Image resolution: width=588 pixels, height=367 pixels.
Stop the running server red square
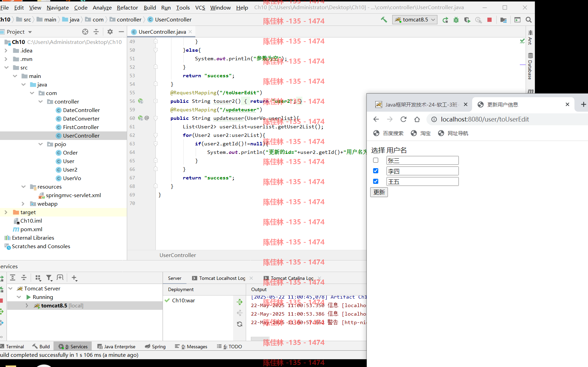coord(489,20)
